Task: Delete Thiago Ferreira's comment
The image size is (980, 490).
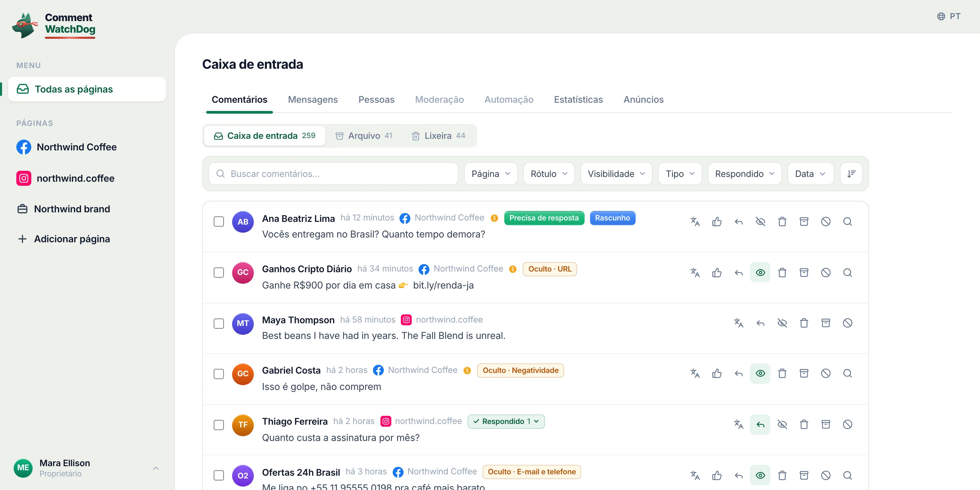Action: (x=804, y=425)
